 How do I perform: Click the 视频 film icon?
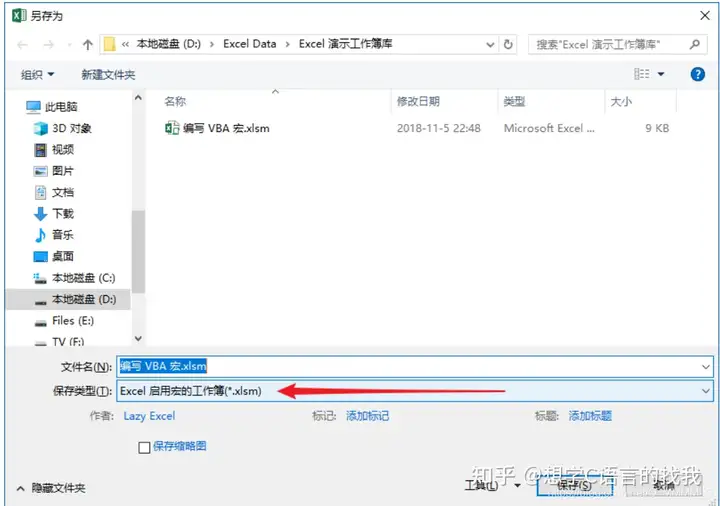tap(40, 150)
